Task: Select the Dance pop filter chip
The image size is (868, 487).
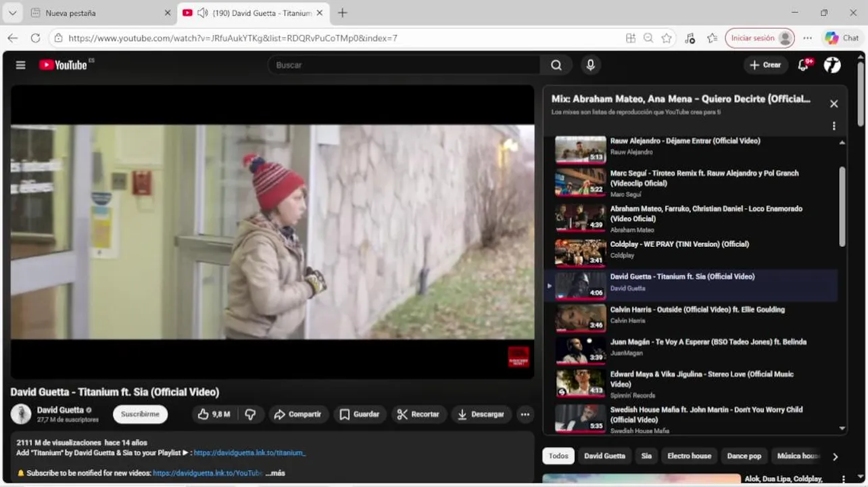Action: (744, 456)
